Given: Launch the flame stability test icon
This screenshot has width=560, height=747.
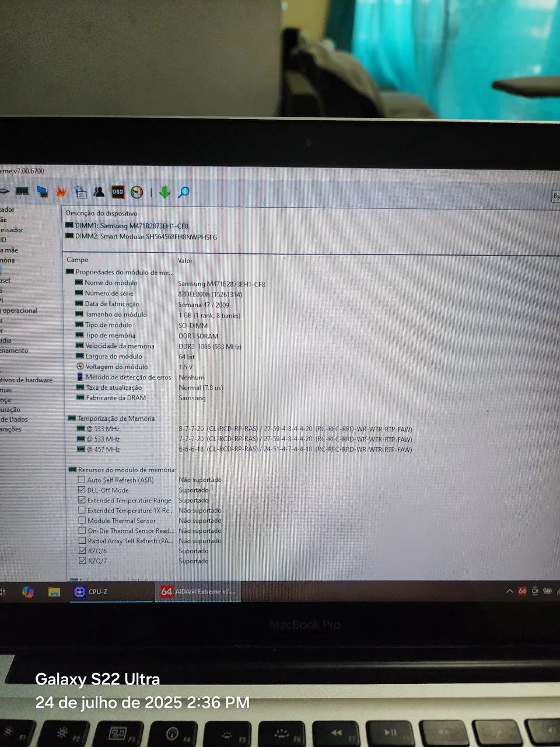Looking at the screenshot, I should click(x=61, y=191).
